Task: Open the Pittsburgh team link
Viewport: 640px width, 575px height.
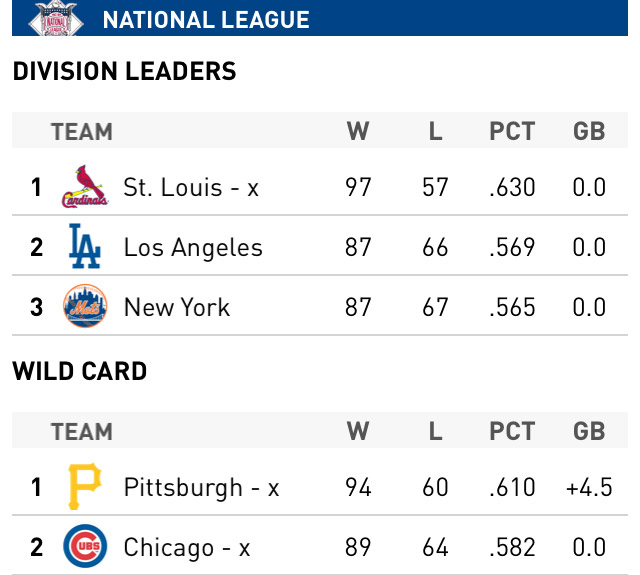Action: click(201, 487)
